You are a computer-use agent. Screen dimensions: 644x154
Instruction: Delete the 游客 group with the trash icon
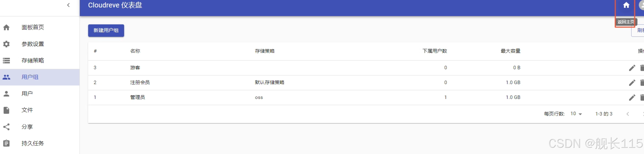(642, 68)
